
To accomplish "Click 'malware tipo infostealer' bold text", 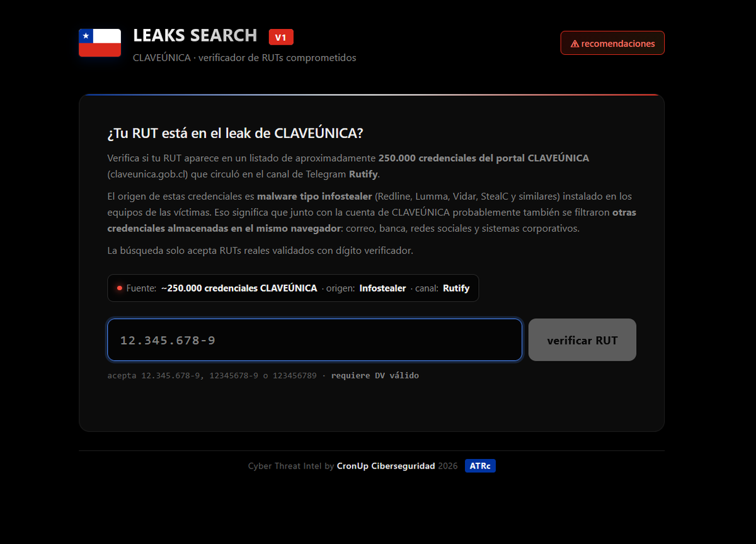I will pyautogui.click(x=315, y=196).
